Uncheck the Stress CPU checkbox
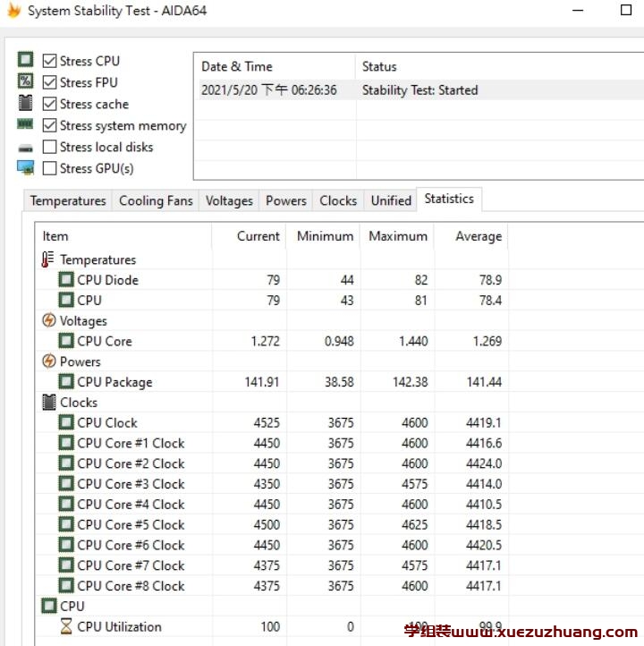 49,61
